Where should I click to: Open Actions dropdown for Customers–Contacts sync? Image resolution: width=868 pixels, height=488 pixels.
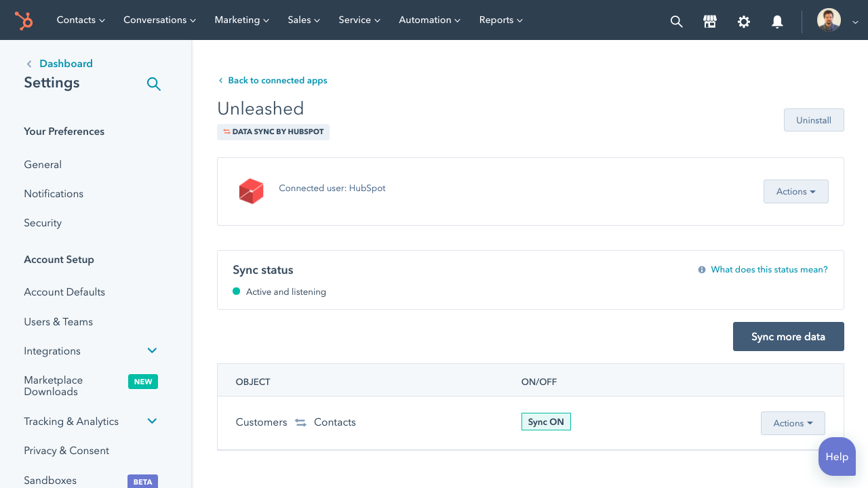[x=793, y=423]
